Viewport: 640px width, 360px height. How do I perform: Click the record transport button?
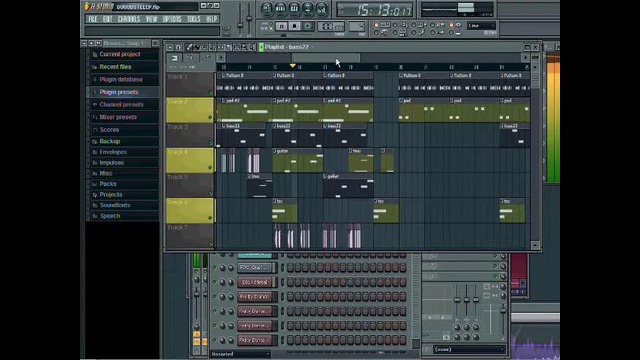coord(308,26)
